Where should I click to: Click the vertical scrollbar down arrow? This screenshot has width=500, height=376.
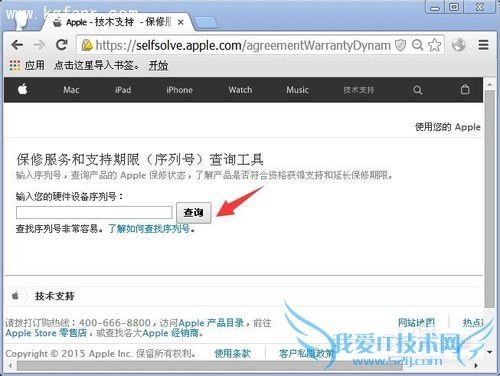(489, 352)
